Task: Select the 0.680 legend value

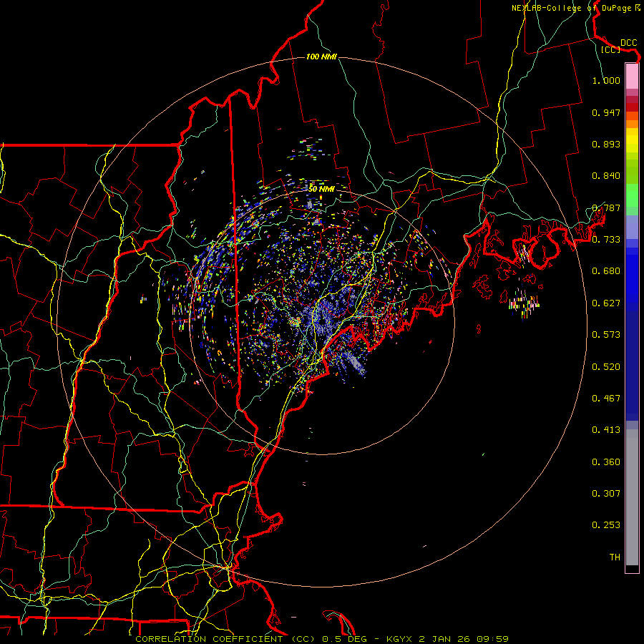Action: click(x=606, y=271)
